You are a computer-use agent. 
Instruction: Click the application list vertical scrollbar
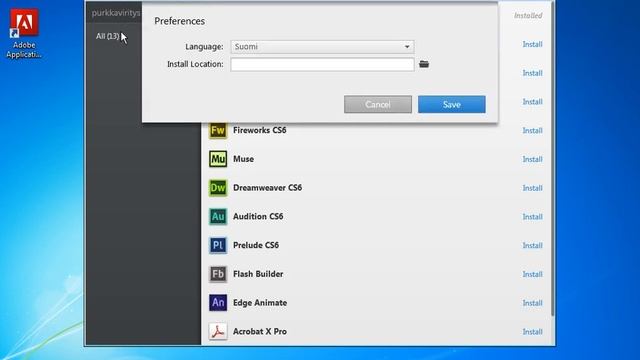click(552, 159)
